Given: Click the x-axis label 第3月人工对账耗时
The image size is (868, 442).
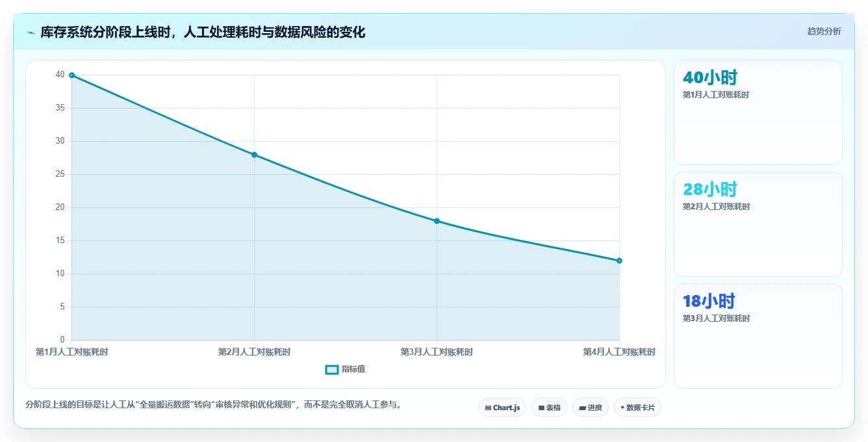Looking at the screenshot, I should (437, 352).
